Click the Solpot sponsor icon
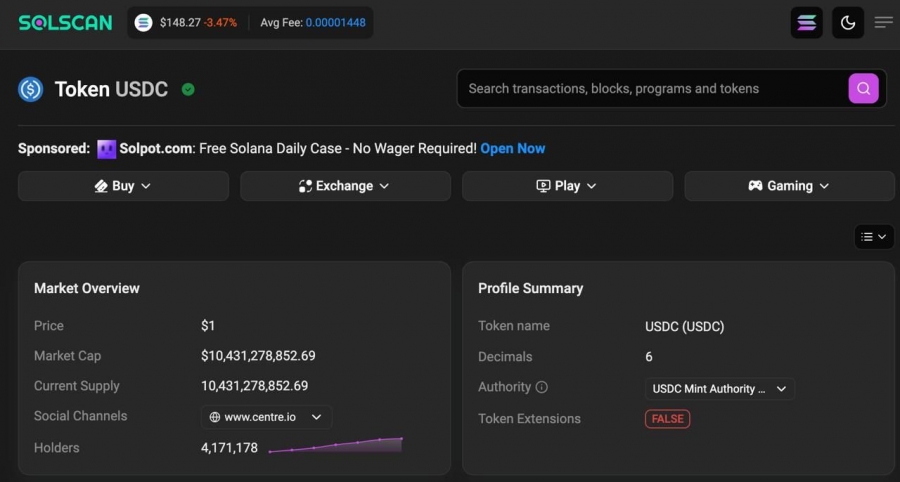The height and width of the screenshot is (482, 900). pos(106,149)
